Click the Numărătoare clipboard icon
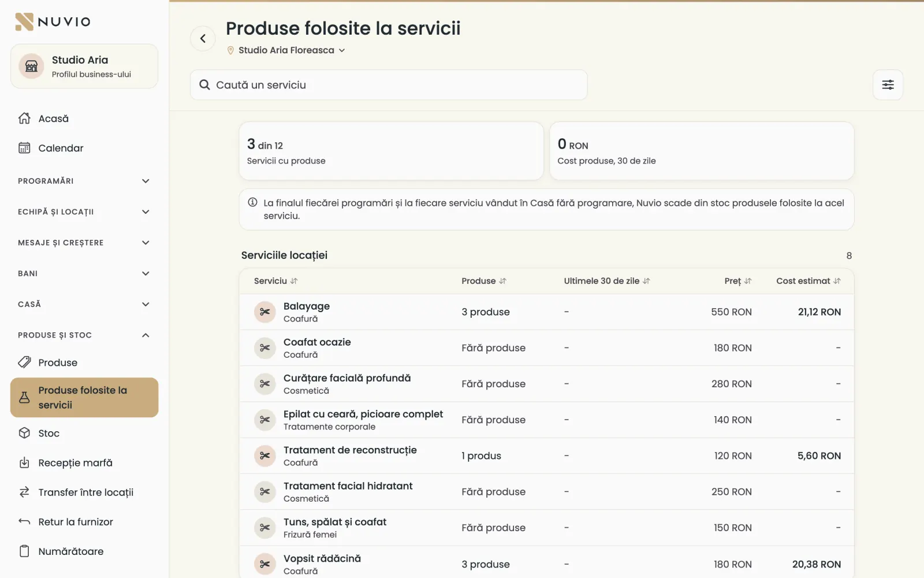Viewport: 924px width, 578px height. pos(24,551)
